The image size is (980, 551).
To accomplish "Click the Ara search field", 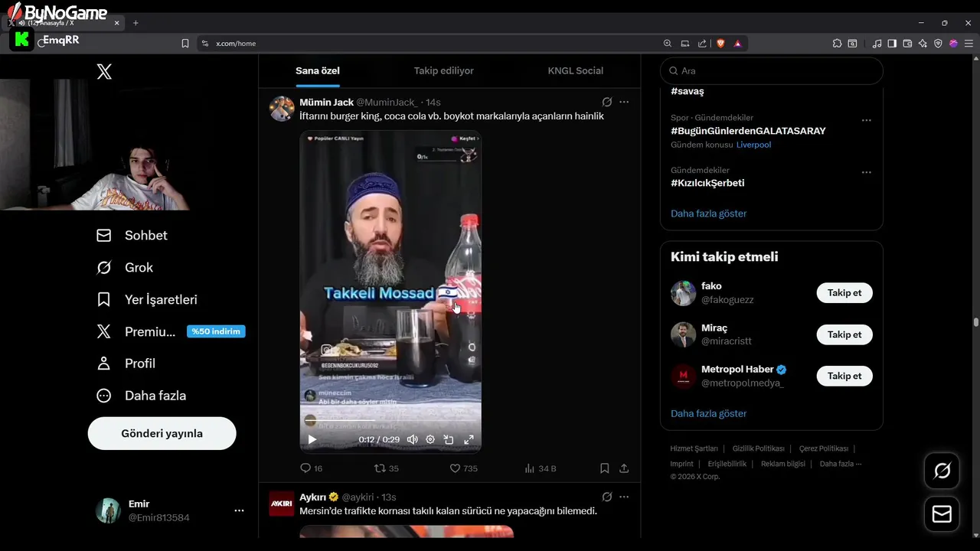I will pos(772,70).
